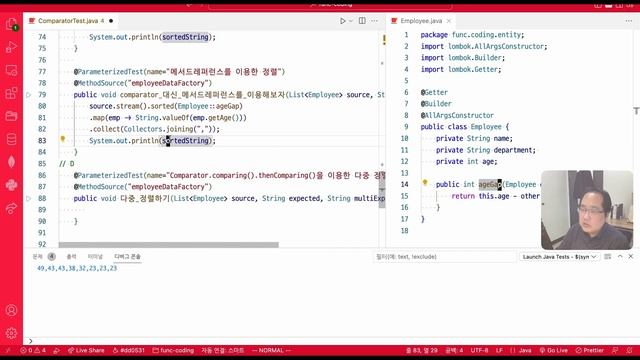This screenshot has height=360, width=640.
Task: Maximize the panel with chevron-up icon
Action: click(x=620, y=256)
